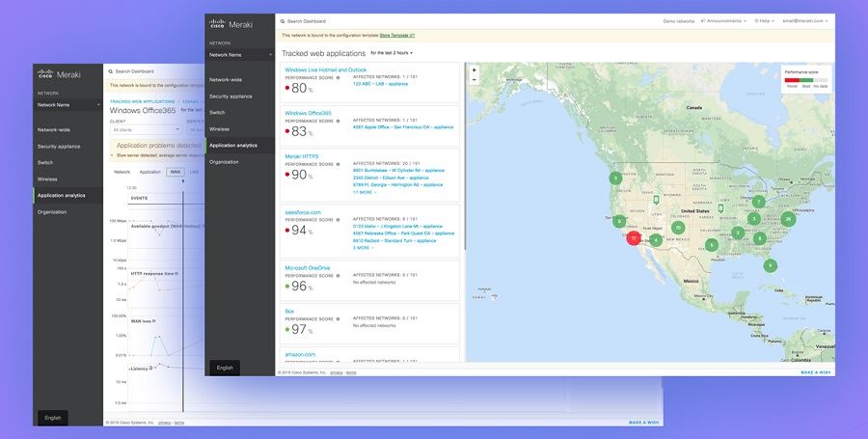Zoom out on the map

(474, 80)
